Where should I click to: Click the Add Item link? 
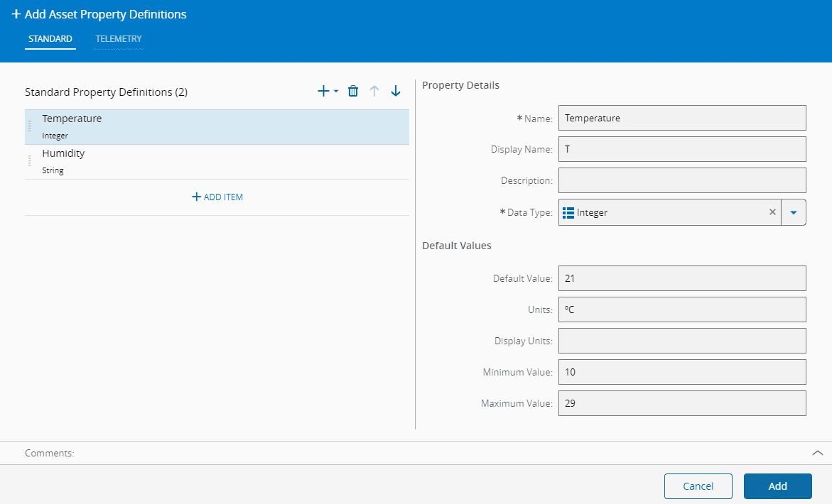click(217, 197)
